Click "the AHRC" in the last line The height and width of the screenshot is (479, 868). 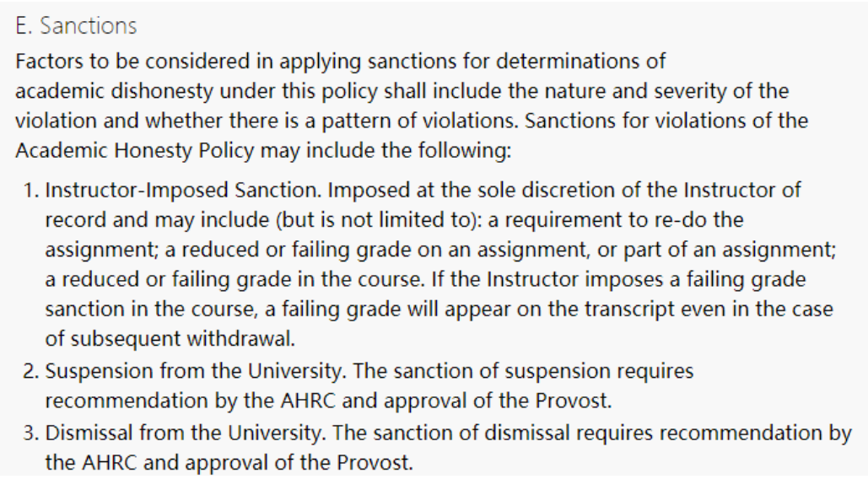pyautogui.click(x=81, y=462)
